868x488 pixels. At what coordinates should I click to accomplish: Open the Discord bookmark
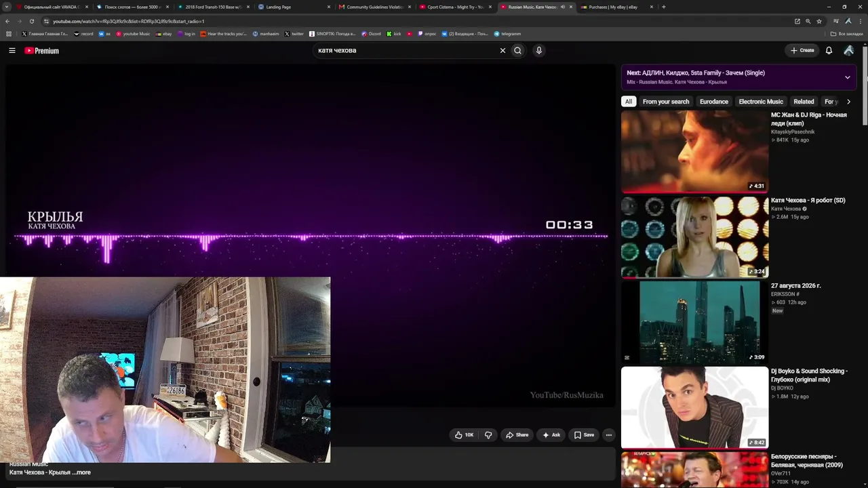pyautogui.click(x=372, y=34)
